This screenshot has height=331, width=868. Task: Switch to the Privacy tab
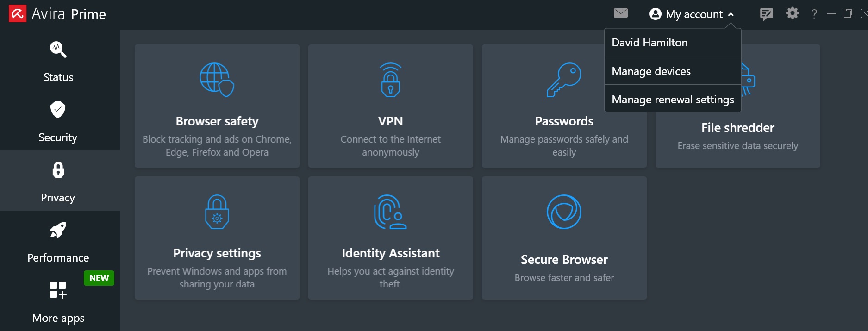tap(58, 181)
